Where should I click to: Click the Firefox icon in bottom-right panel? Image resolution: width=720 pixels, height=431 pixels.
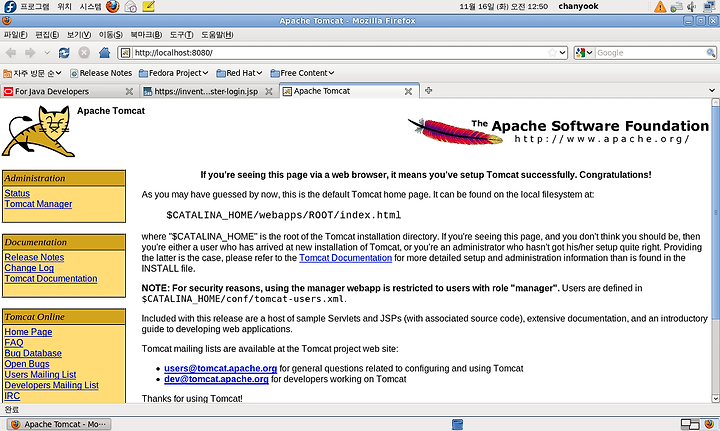(709, 424)
